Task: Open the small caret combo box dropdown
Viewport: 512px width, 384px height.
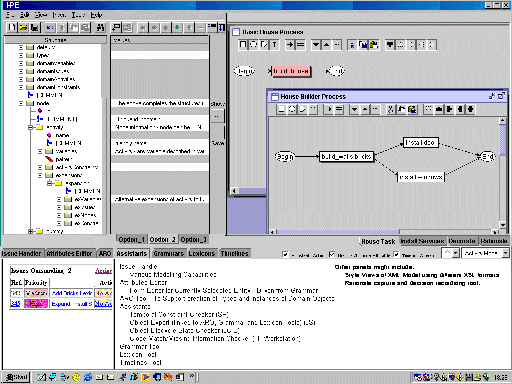Action: point(456,253)
